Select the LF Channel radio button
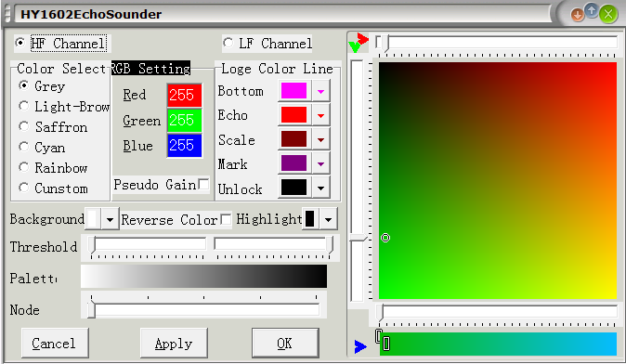 [228, 43]
